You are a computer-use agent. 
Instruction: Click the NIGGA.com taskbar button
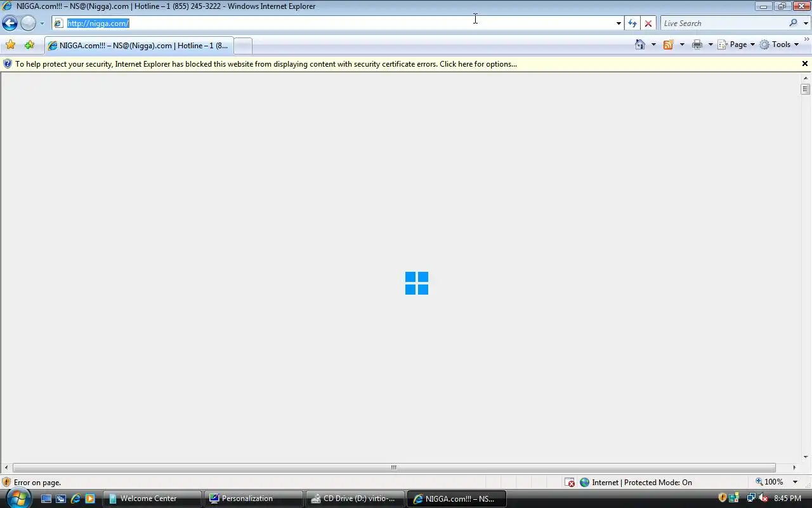[456, 498]
